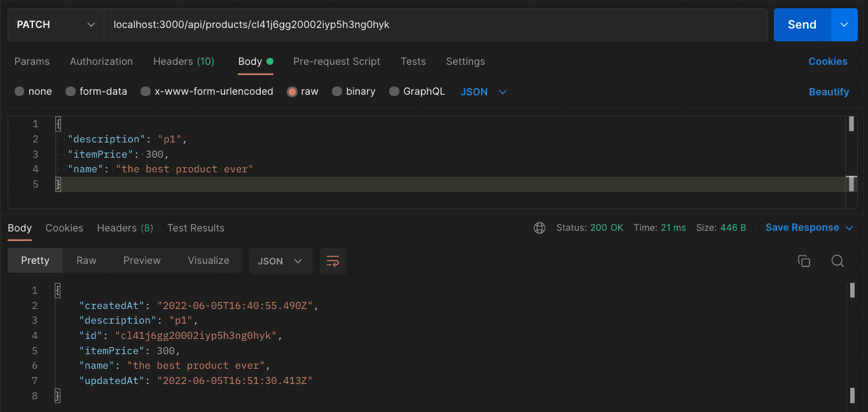
Task: Open the Params request tab
Action: coord(32,62)
